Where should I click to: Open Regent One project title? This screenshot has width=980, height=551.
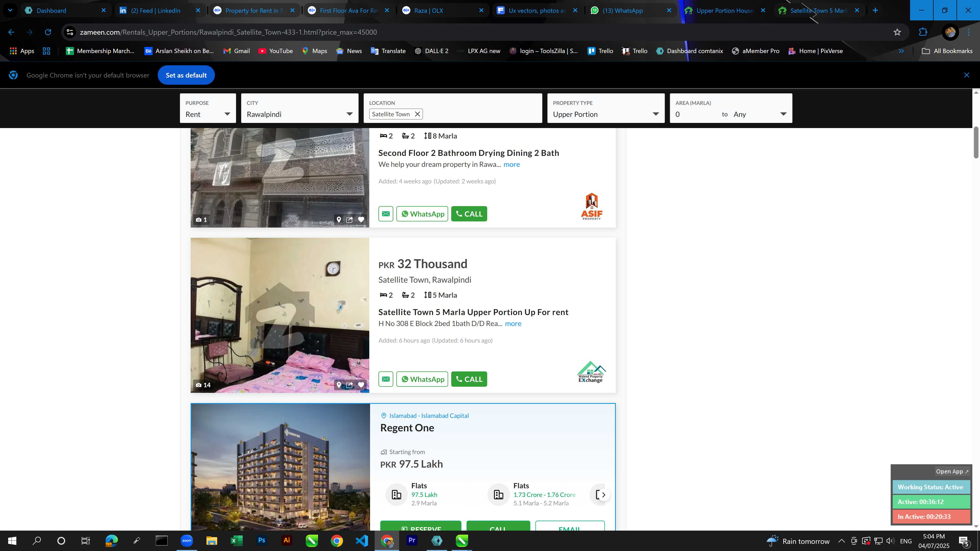click(x=407, y=428)
